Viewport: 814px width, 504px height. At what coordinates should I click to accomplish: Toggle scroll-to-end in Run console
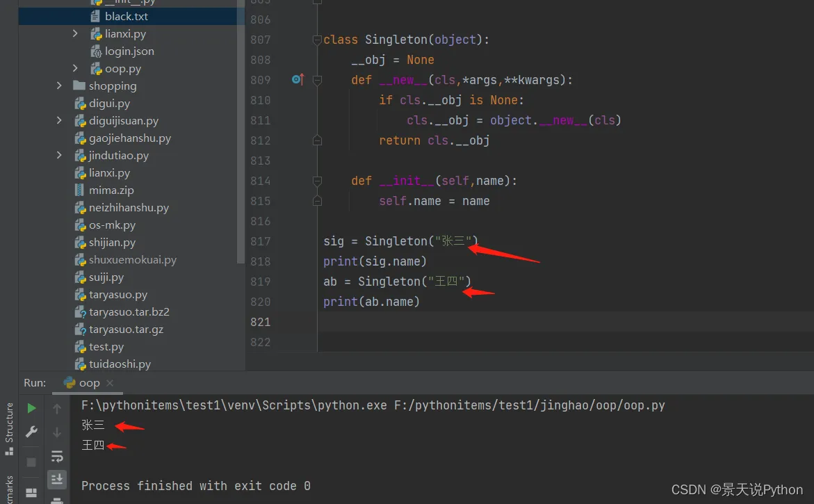[x=57, y=478]
